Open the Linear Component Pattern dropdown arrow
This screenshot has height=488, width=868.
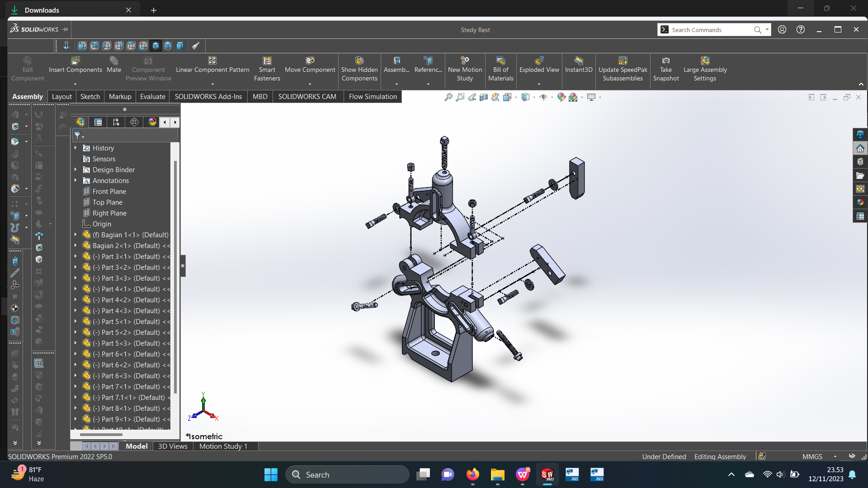(x=212, y=84)
